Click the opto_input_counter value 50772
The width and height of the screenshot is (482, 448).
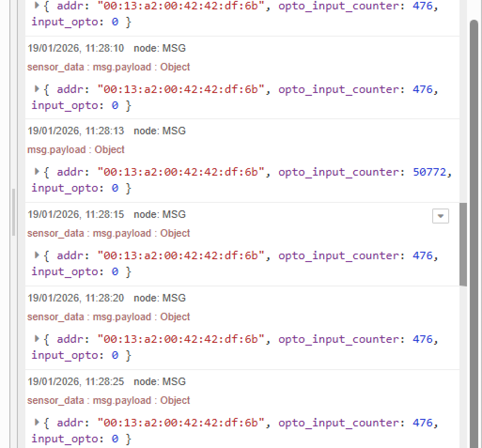coord(429,172)
